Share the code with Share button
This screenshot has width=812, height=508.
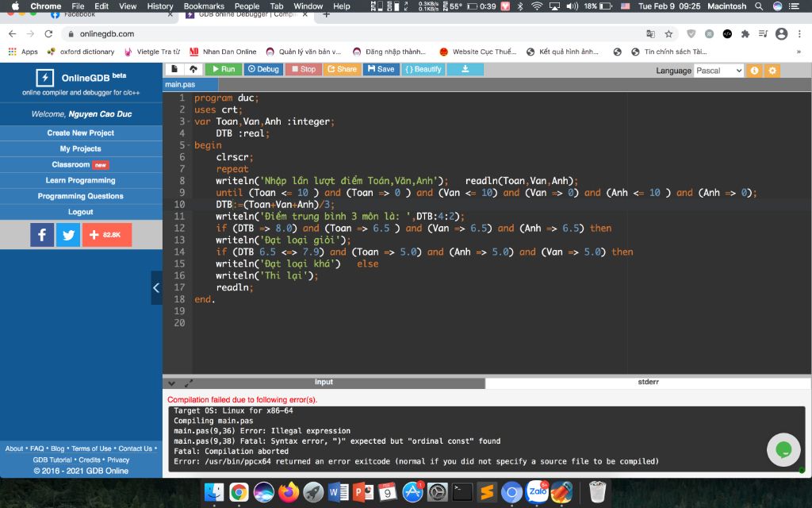pyautogui.click(x=342, y=69)
